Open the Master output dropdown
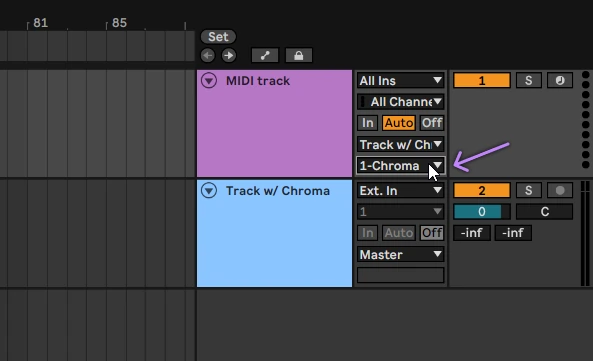The width and height of the screenshot is (593, 361). (x=401, y=254)
